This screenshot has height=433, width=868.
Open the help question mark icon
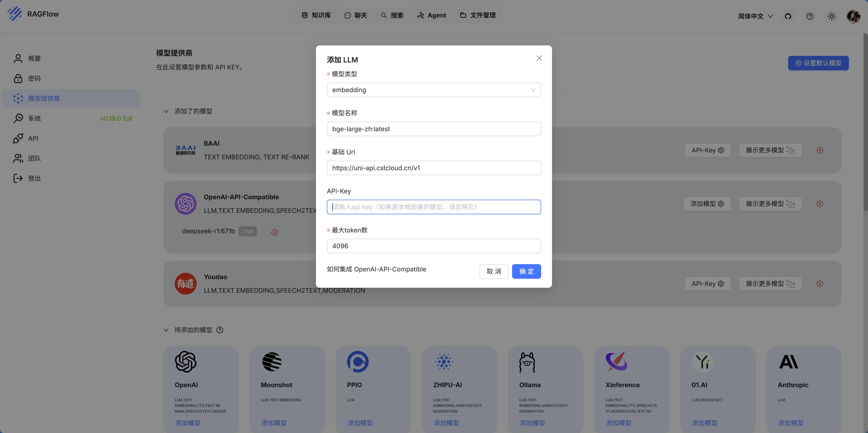tap(810, 16)
